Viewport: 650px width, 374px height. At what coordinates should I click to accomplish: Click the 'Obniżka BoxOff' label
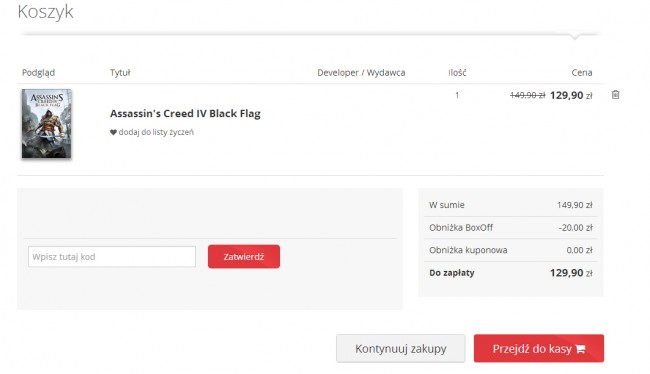(x=461, y=228)
